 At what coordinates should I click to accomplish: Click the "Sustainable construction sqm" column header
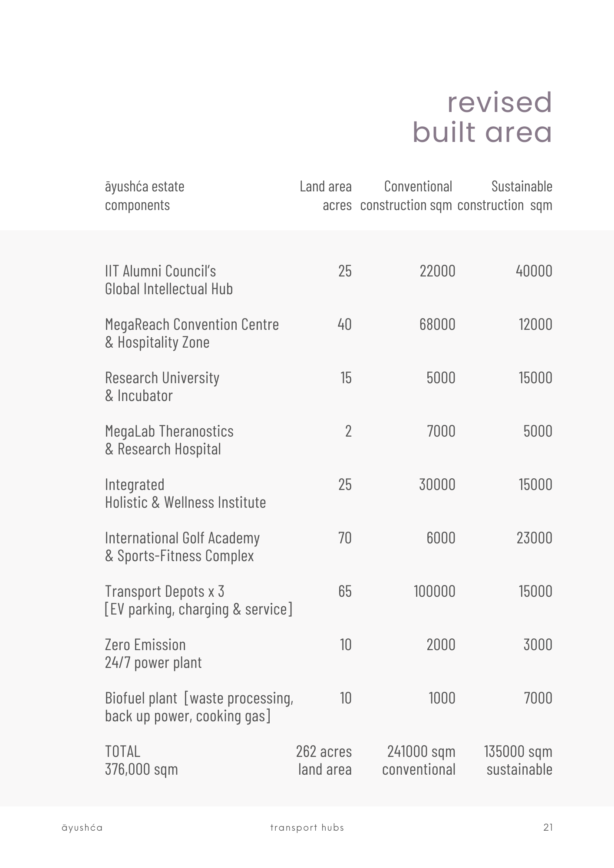pyautogui.click(x=505, y=196)
